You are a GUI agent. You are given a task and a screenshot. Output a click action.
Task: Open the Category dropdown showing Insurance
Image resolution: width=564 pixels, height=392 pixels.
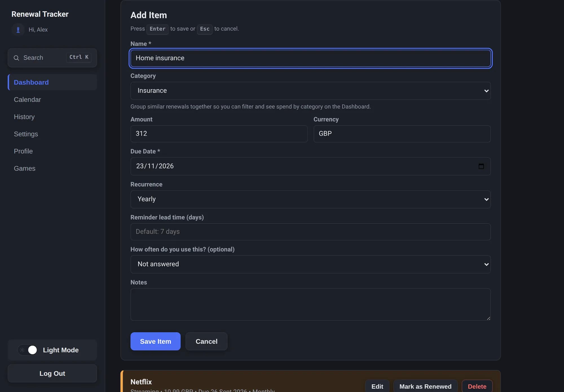coord(310,91)
